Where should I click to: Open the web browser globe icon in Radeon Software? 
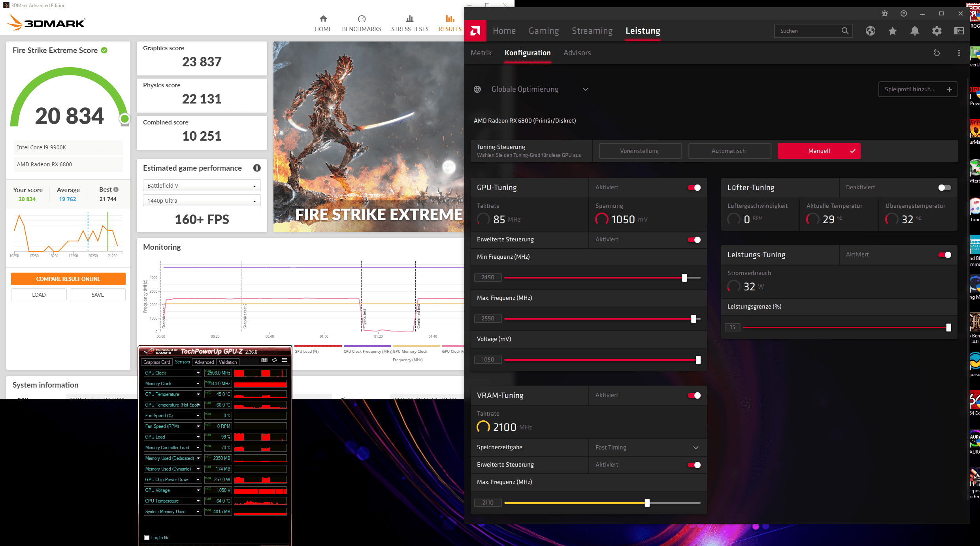coord(870,31)
